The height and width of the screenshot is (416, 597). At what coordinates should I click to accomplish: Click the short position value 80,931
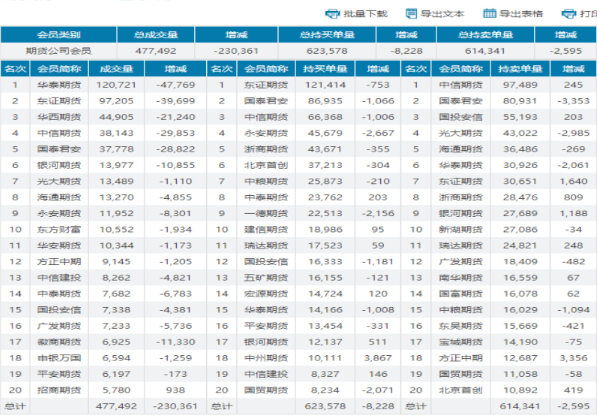(520, 101)
